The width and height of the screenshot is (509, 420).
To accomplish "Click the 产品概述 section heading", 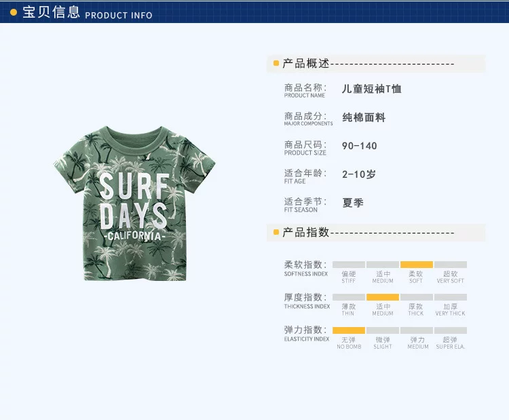I will click(x=306, y=63).
